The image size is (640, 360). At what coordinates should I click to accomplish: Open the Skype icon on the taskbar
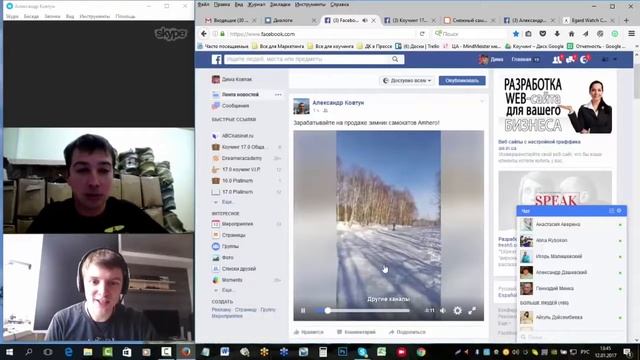pos(362,352)
